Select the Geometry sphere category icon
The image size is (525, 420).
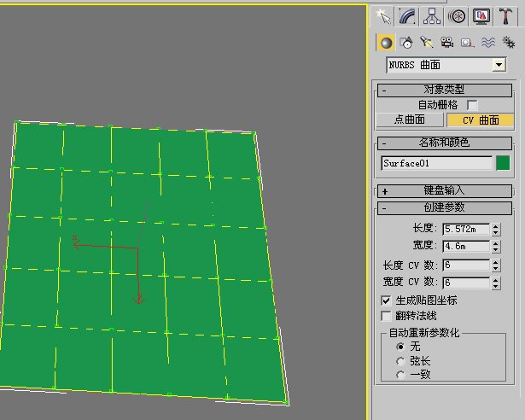386,43
